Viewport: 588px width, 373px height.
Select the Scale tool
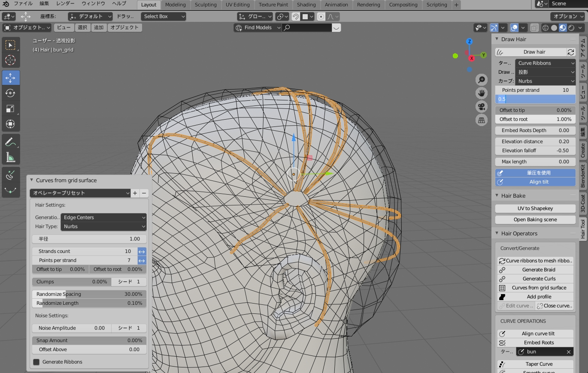10,108
